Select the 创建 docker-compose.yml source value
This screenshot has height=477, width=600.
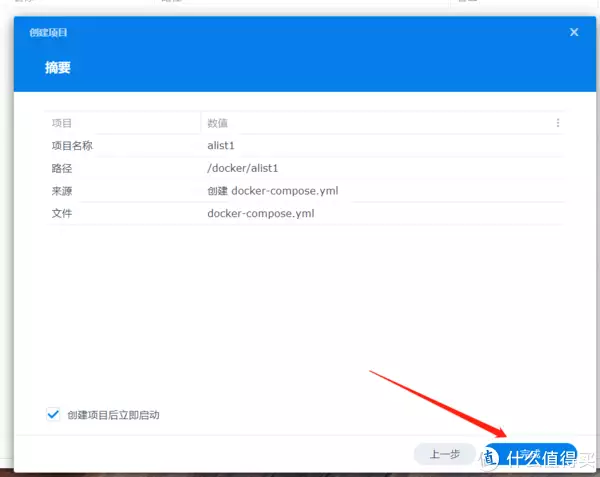click(x=273, y=191)
